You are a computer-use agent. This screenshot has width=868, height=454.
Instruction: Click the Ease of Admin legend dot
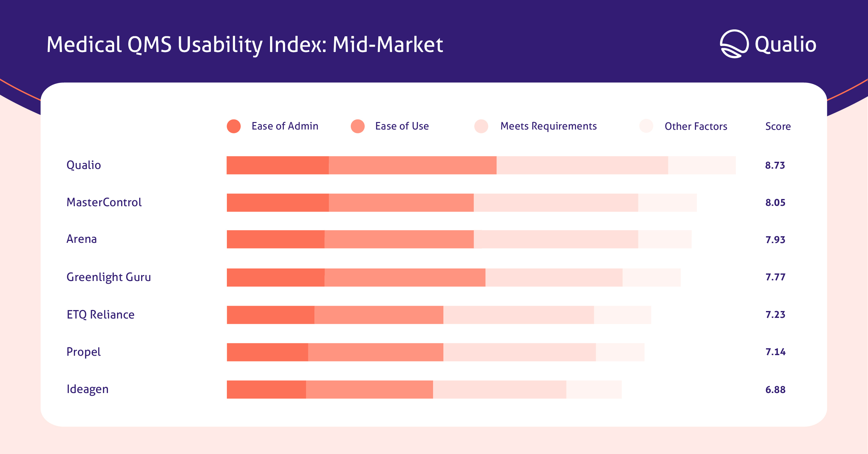[233, 126]
